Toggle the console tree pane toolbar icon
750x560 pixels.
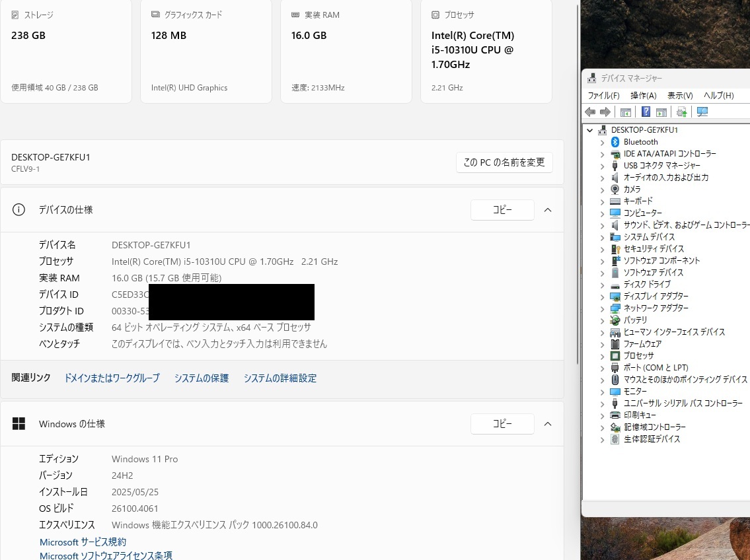click(x=625, y=112)
